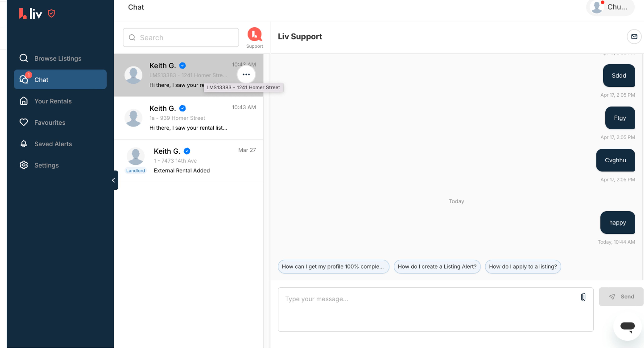This screenshot has height=350, width=644.
Task: Click the red shield icon beside logo
Action: [51, 13]
